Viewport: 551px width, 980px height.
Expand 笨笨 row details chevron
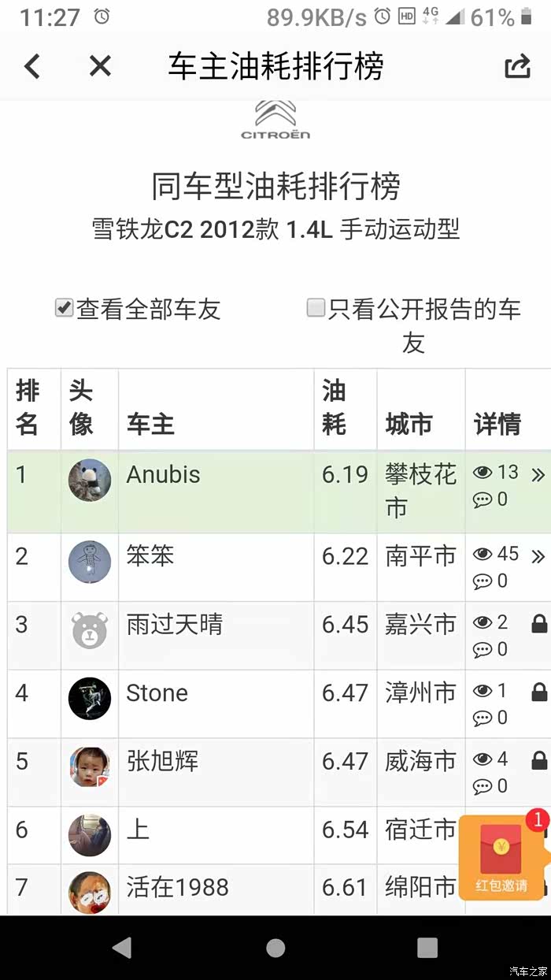[538, 557]
